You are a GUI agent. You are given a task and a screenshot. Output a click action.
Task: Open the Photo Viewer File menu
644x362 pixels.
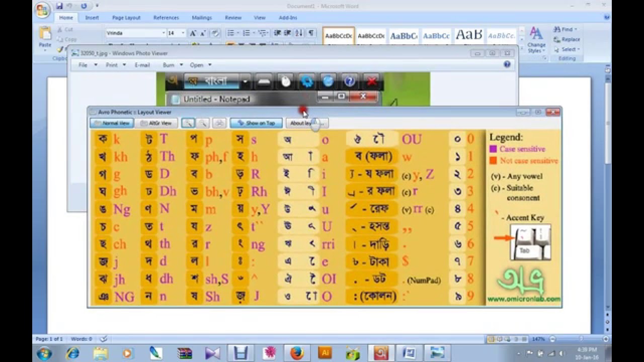pyautogui.click(x=88, y=65)
